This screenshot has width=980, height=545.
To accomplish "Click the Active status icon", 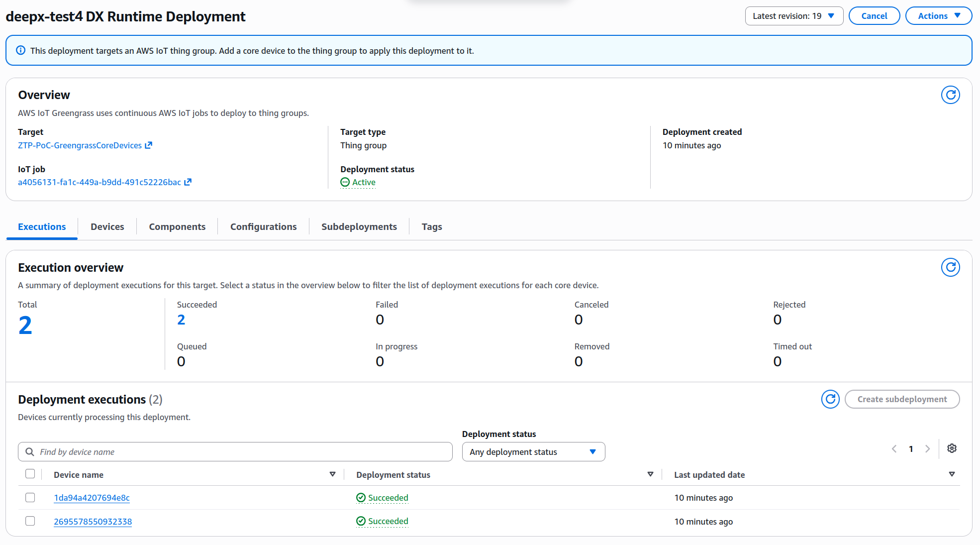I will pyautogui.click(x=345, y=182).
